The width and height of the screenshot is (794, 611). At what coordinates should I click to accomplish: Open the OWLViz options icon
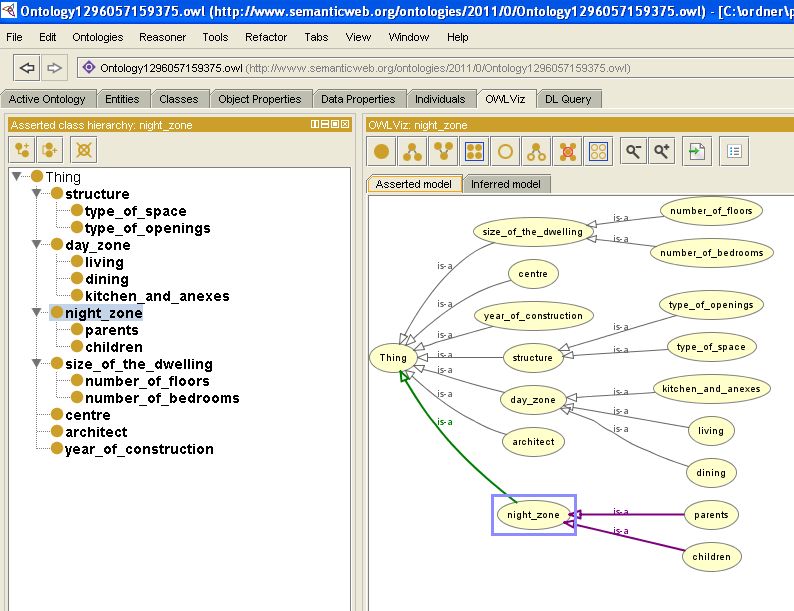[735, 152]
